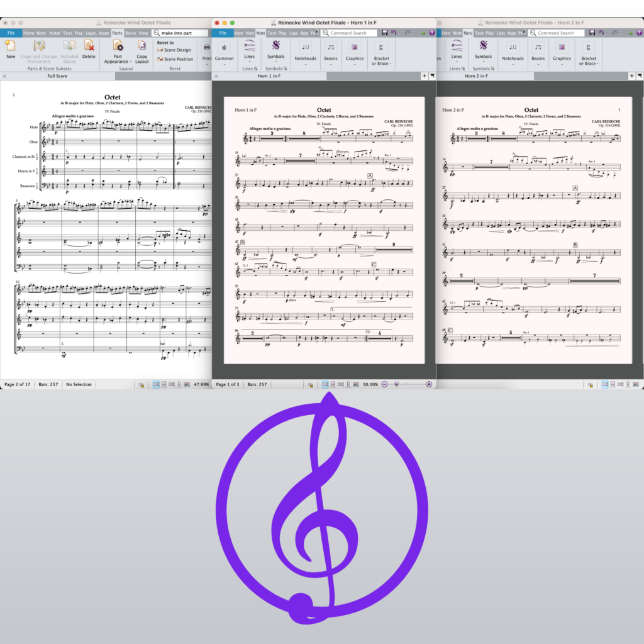This screenshot has width=644, height=644.
Task: Open Part Appearance dropdown
Action: tap(118, 52)
